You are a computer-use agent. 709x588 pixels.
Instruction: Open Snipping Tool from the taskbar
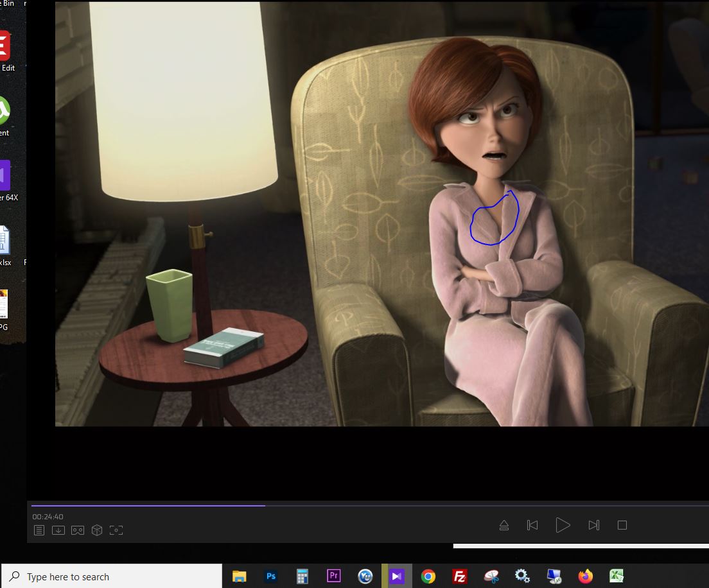click(491, 576)
